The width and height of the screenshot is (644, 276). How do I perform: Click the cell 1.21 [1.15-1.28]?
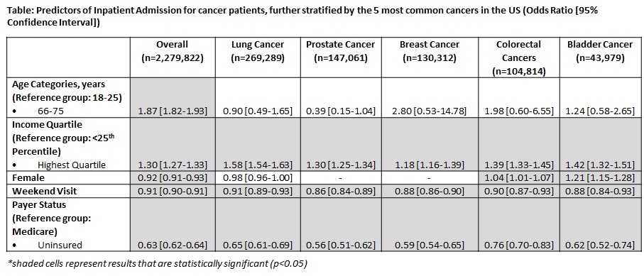(x=600, y=178)
